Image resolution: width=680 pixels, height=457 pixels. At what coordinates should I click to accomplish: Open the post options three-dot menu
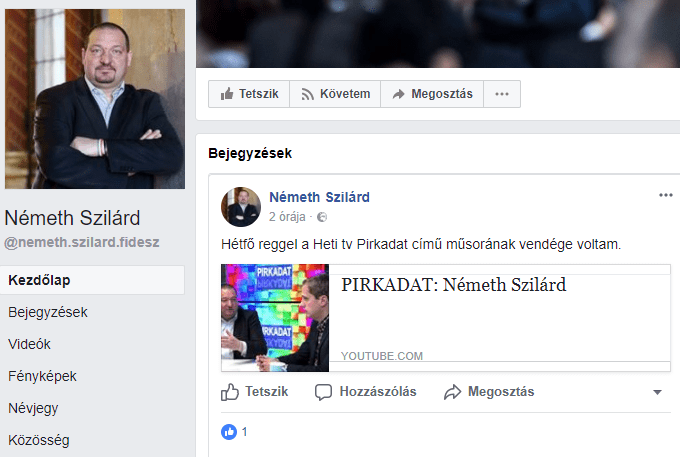coord(666,195)
